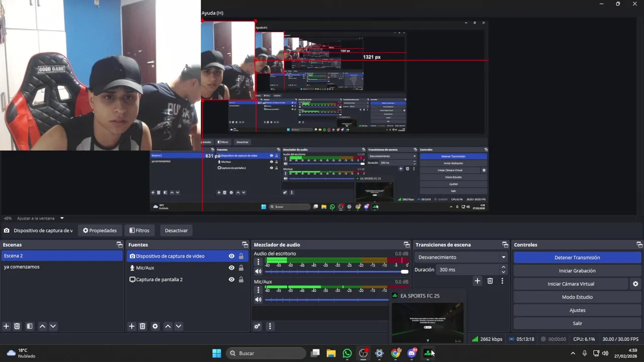The image size is (644, 362).
Task: Move the selected scene down
Action: 53,326
